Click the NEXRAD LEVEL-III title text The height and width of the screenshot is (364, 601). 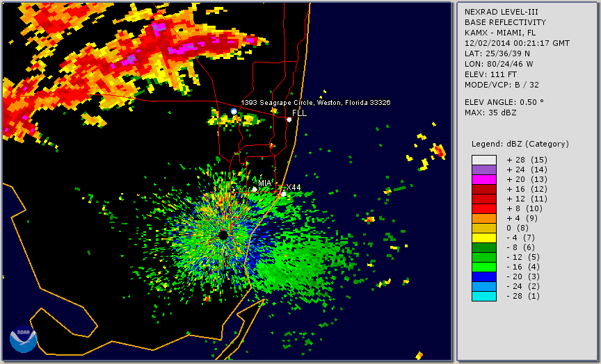[x=503, y=12]
